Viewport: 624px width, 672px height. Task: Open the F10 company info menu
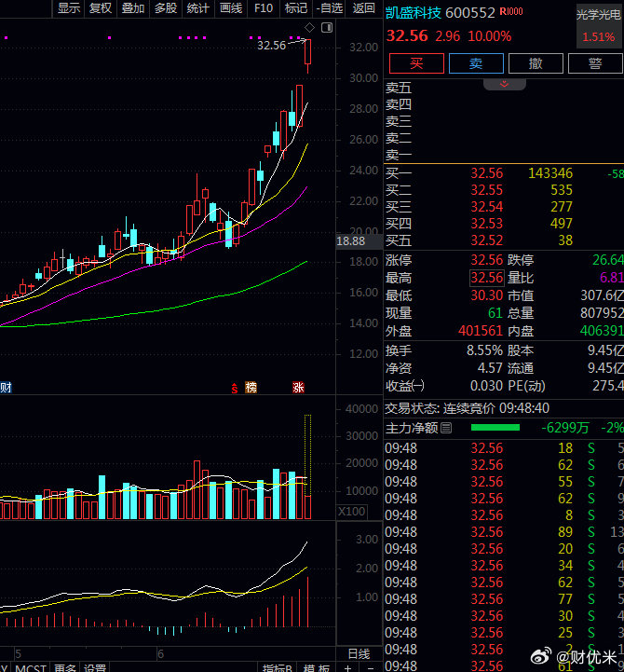point(264,8)
